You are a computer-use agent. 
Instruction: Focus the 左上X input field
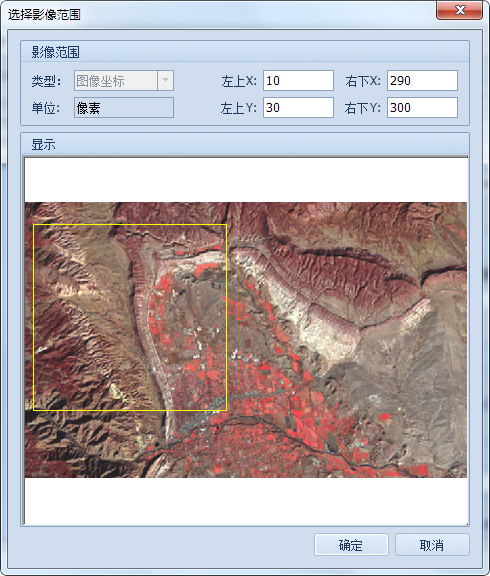[x=298, y=80]
